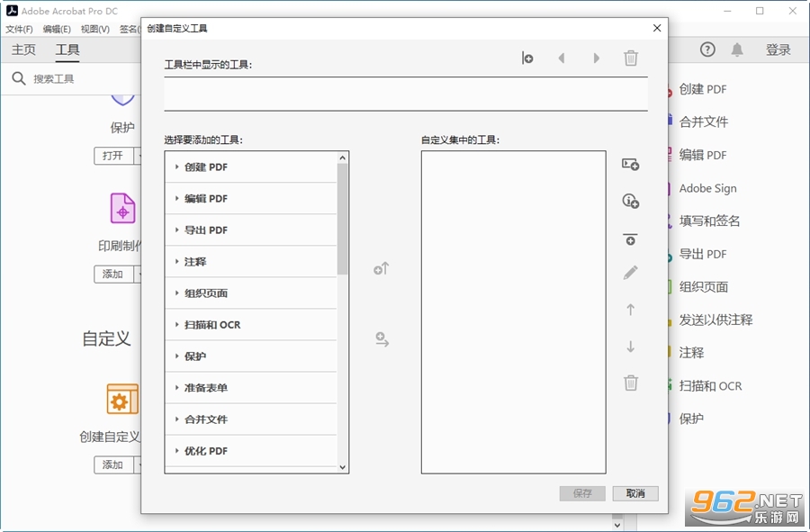810x532 pixels.
Task: Click the Adobe Acrobat logo in title bar
Action: pyautogui.click(x=12, y=10)
